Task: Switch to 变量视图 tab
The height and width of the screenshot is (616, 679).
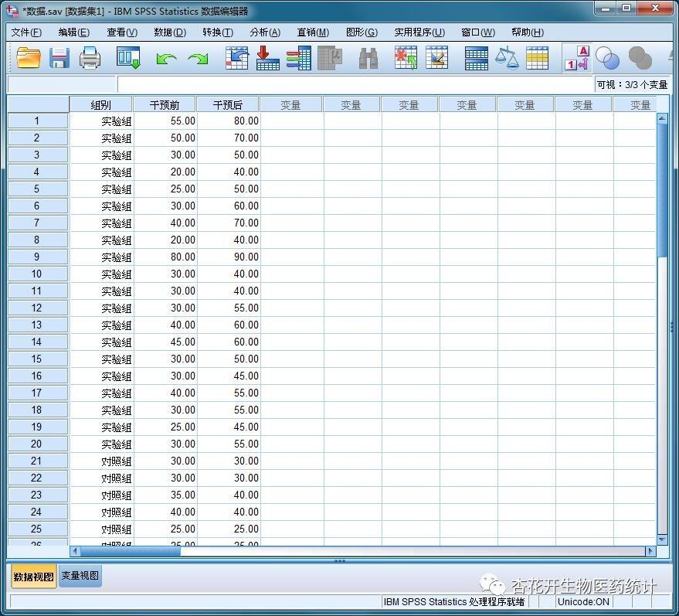Action: 78,577
